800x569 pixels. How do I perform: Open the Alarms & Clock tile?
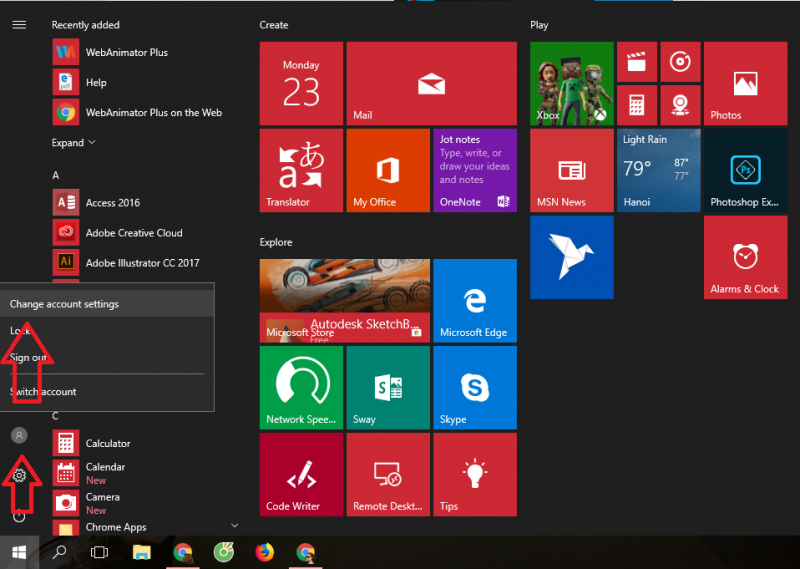745,257
